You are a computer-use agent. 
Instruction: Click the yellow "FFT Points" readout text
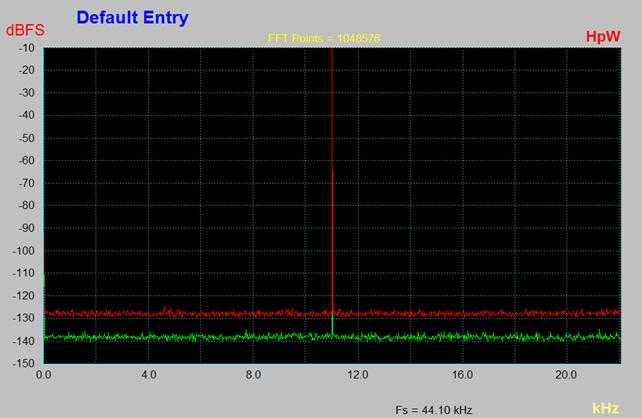click(x=323, y=38)
